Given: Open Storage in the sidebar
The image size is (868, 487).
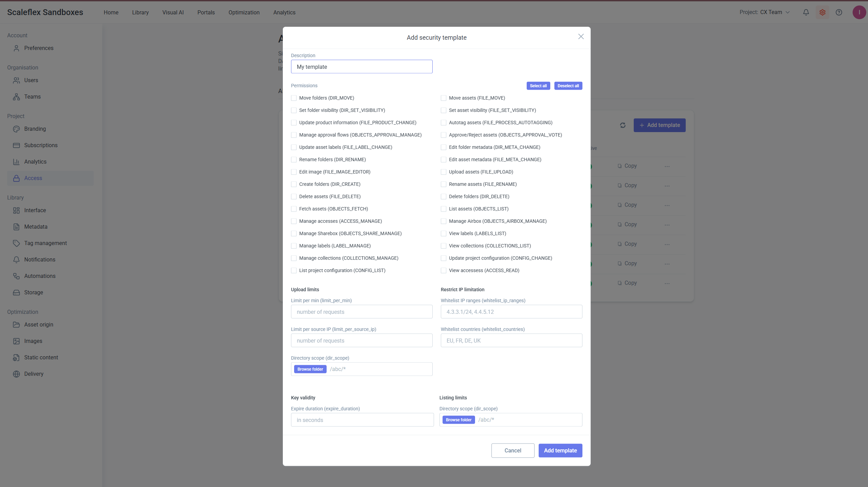Looking at the screenshot, I should 34,292.
